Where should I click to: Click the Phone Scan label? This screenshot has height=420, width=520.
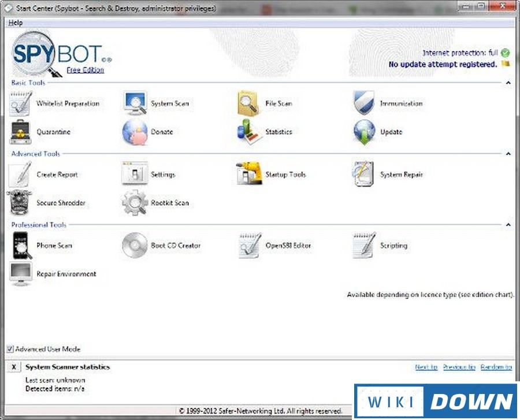[x=54, y=246]
